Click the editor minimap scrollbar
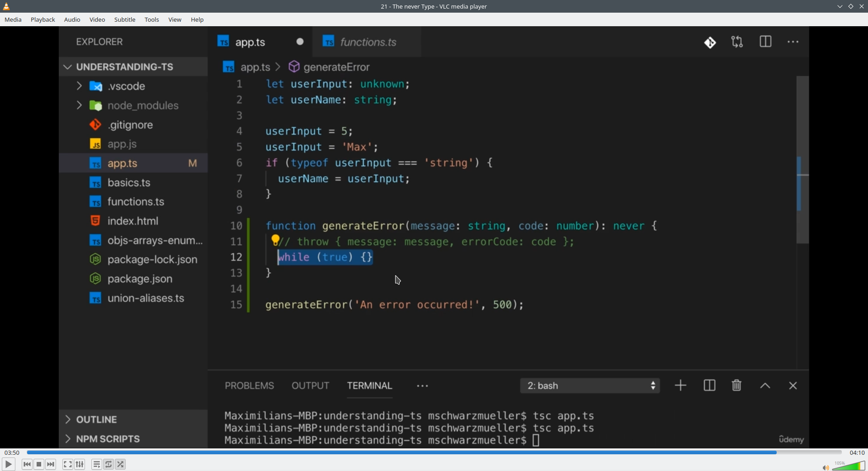 [x=802, y=160]
